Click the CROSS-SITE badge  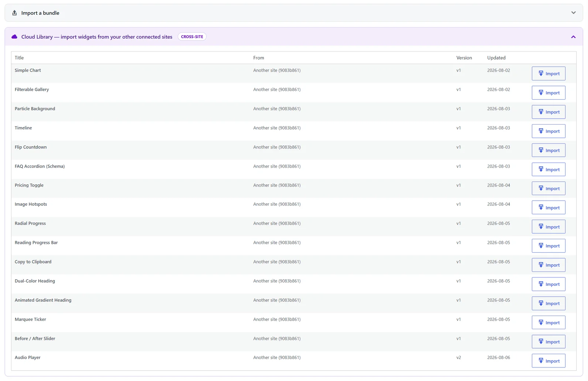pyautogui.click(x=192, y=37)
